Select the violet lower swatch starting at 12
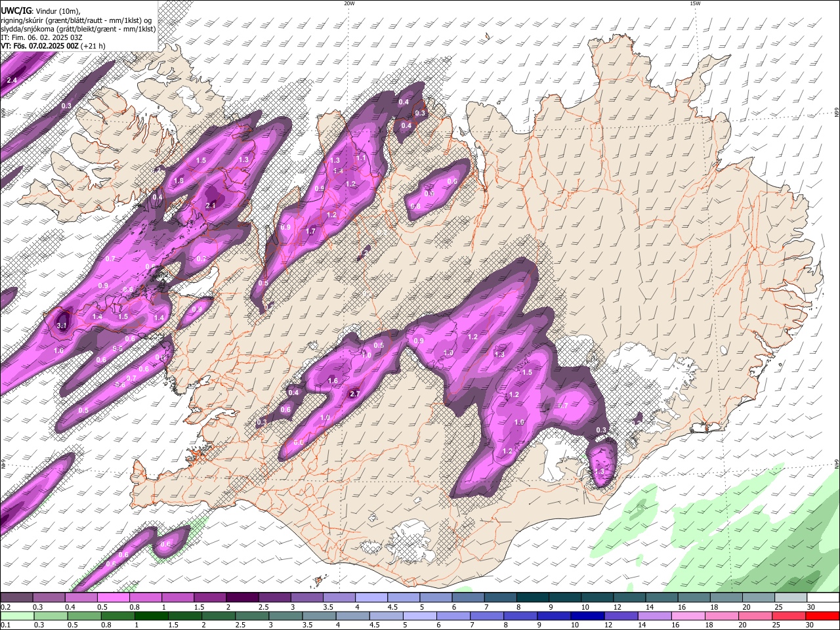This screenshot has width=840, height=630. [621, 616]
